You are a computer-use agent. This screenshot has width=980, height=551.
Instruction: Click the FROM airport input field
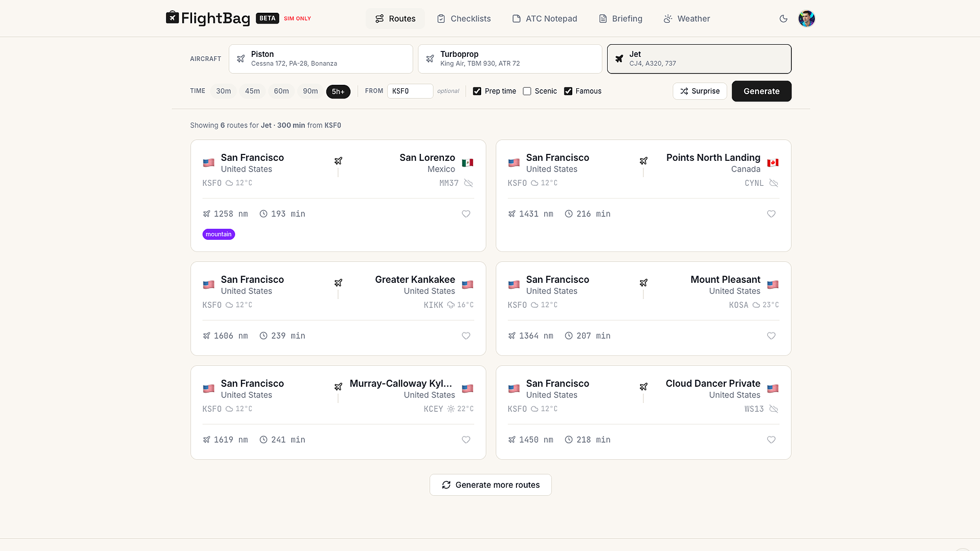410,91
